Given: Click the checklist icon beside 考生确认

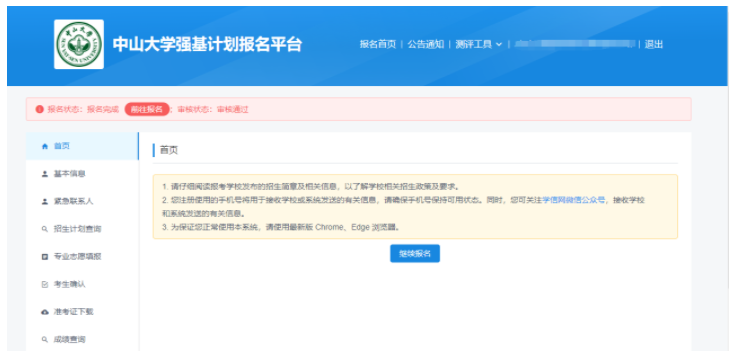Looking at the screenshot, I should coord(45,284).
